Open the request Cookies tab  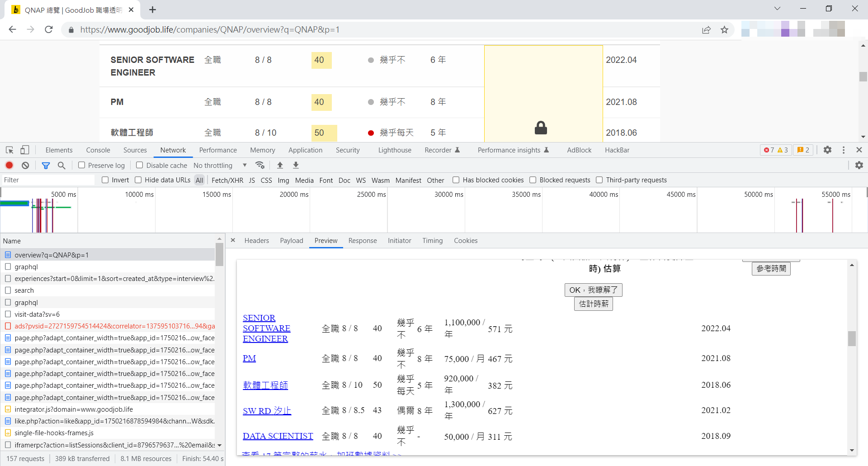466,241
